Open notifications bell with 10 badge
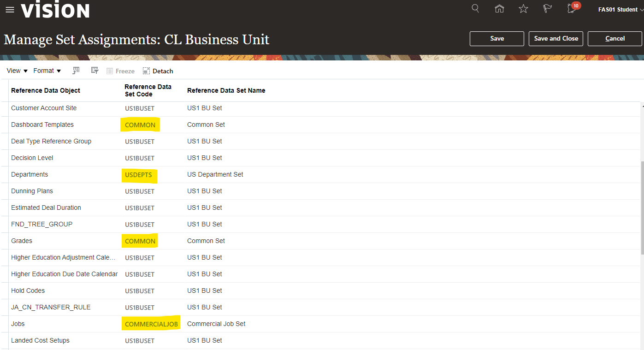 (572, 9)
